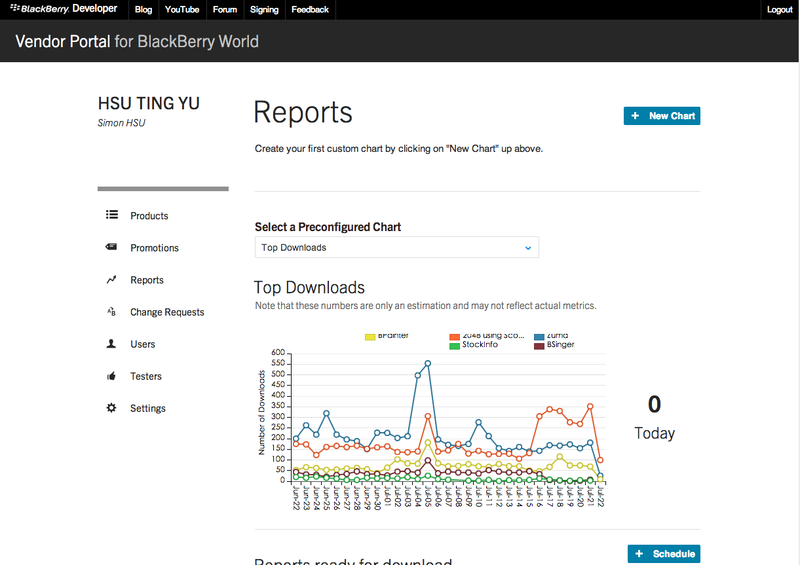The height and width of the screenshot is (565, 800).
Task: Click the Testers thumbs-up icon
Action: 111,376
